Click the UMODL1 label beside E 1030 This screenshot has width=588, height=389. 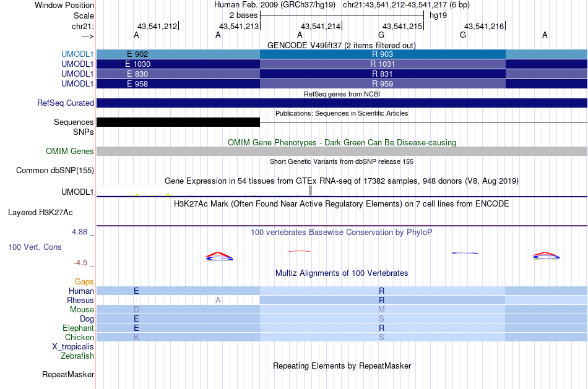(x=77, y=64)
